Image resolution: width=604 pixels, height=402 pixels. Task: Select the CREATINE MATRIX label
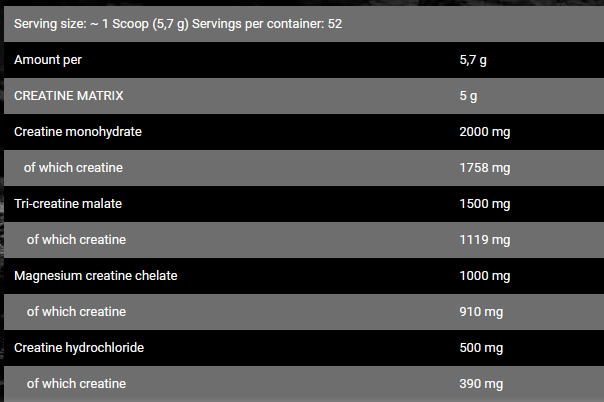[69, 96]
